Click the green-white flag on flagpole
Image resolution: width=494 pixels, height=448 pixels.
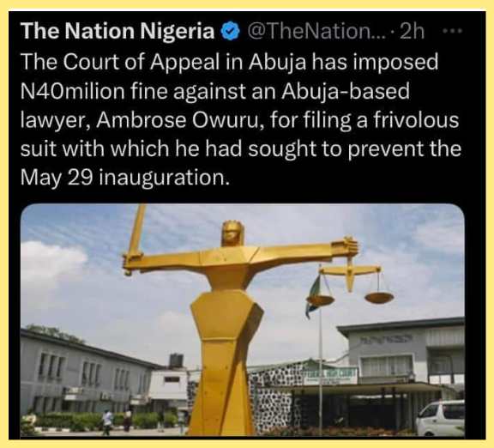pyautogui.click(x=313, y=296)
